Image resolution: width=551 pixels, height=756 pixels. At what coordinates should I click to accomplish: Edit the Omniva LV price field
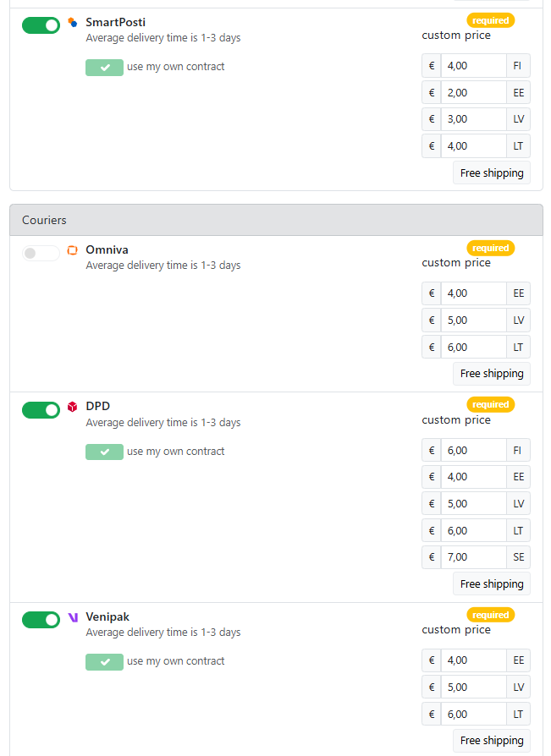[x=474, y=320]
